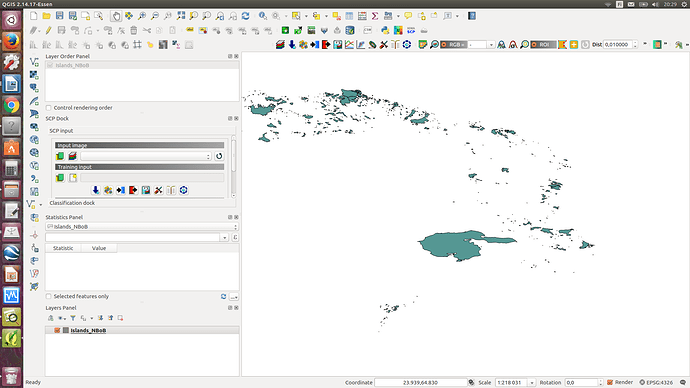690x388 pixels.
Task: Open the Statistics Panel layer dropdown
Action: point(142,227)
